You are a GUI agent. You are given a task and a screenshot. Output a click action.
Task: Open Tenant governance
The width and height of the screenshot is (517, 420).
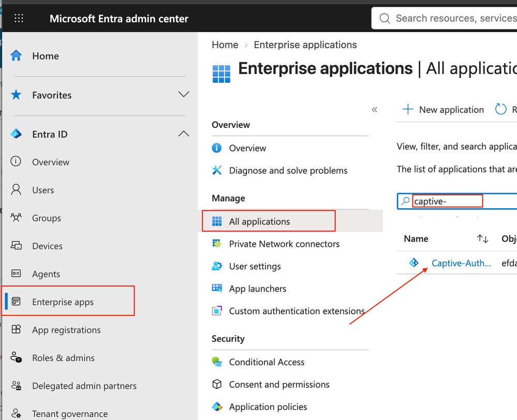coord(69,414)
